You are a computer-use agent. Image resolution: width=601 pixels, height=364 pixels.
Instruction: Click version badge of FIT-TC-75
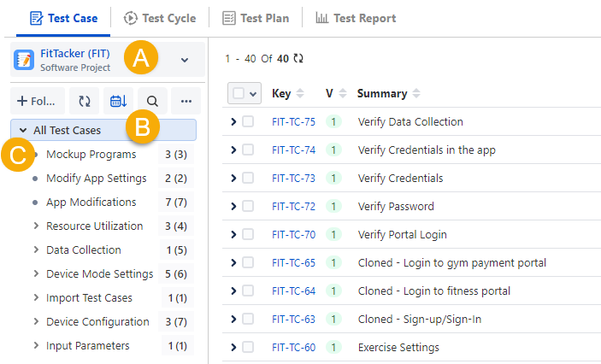tap(333, 122)
